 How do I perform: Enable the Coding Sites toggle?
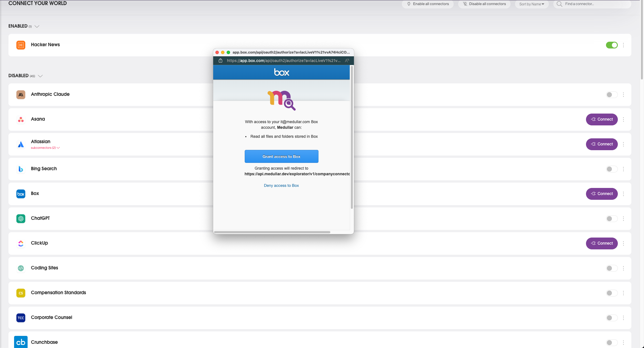(612, 268)
